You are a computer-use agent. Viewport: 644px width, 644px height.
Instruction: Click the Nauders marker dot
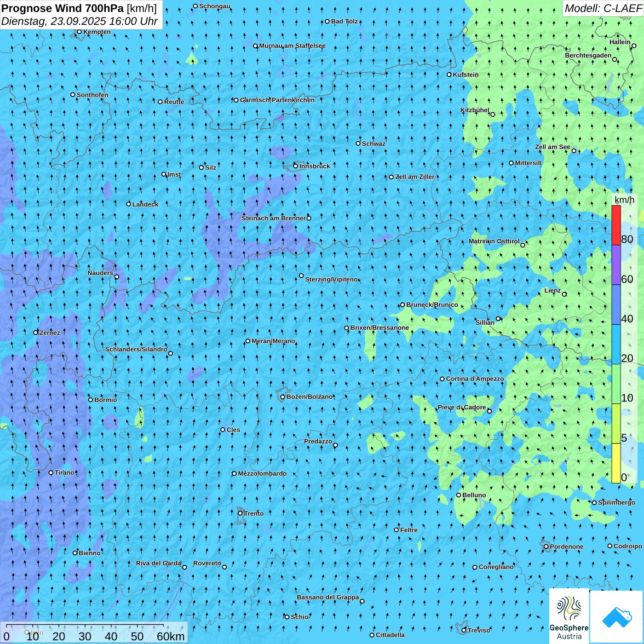click(117, 277)
